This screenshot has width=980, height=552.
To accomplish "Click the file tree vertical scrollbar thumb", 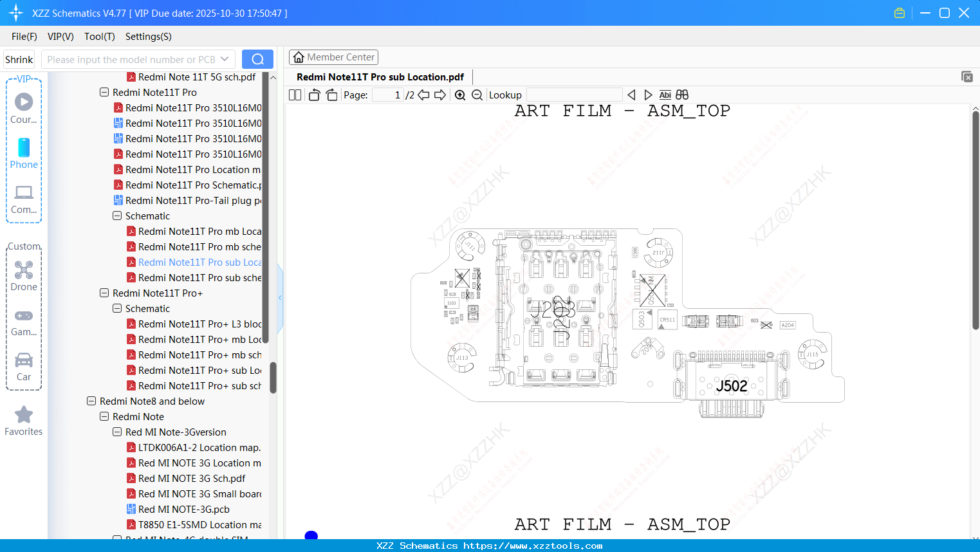I will [x=273, y=378].
